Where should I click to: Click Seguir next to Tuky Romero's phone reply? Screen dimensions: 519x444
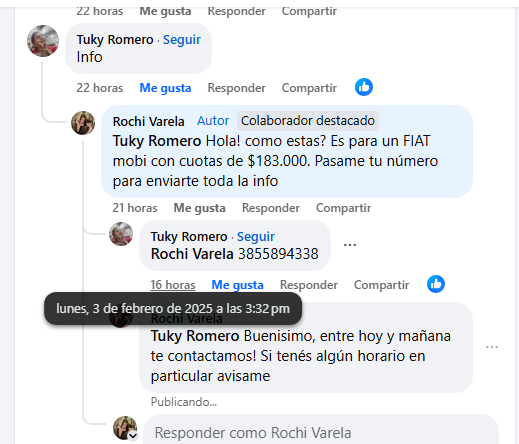(x=256, y=237)
